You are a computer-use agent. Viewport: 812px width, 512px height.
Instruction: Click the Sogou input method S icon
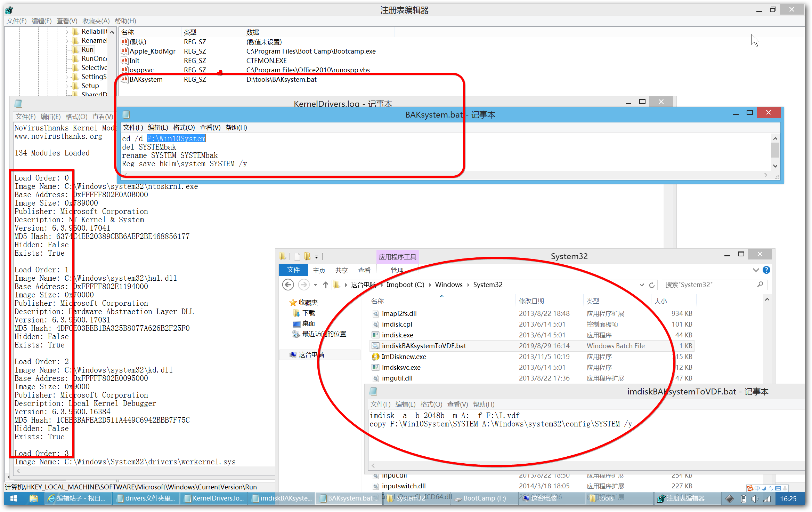[750, 488]
